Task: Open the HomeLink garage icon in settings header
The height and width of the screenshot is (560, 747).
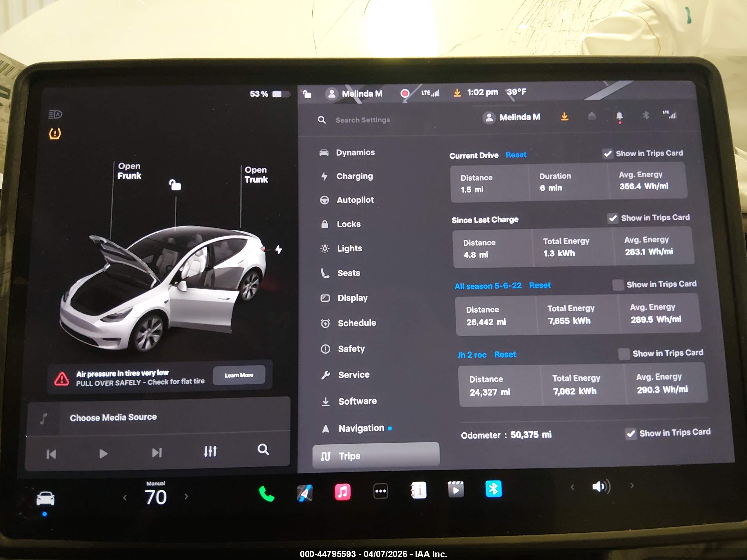Action: pyautogui.click(x=592, y=116)
